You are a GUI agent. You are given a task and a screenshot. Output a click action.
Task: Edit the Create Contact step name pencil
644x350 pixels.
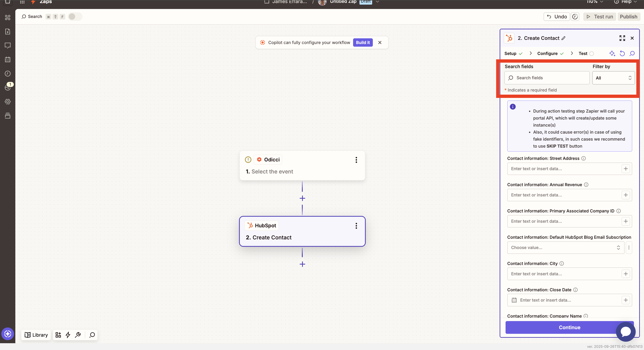[x=563, y=38]
